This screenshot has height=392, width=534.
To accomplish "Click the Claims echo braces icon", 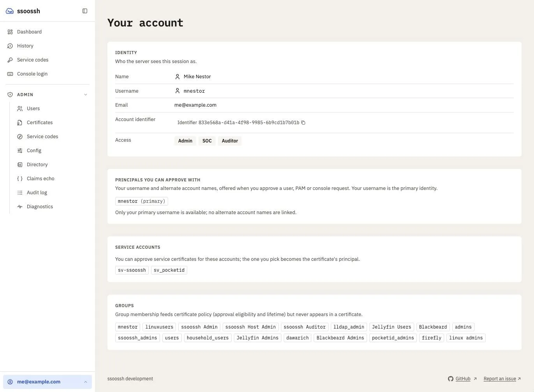I will [20, 179].
